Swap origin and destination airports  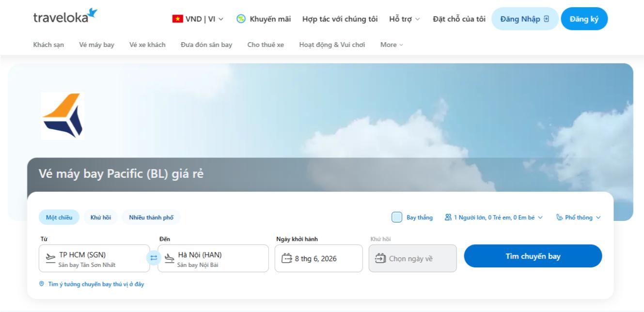154,258
